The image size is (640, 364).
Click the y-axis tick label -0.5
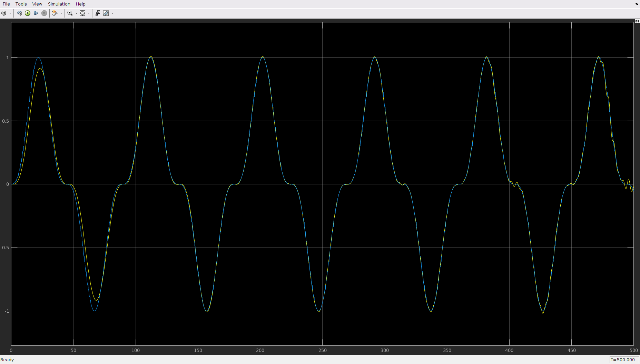click(5, 247)
